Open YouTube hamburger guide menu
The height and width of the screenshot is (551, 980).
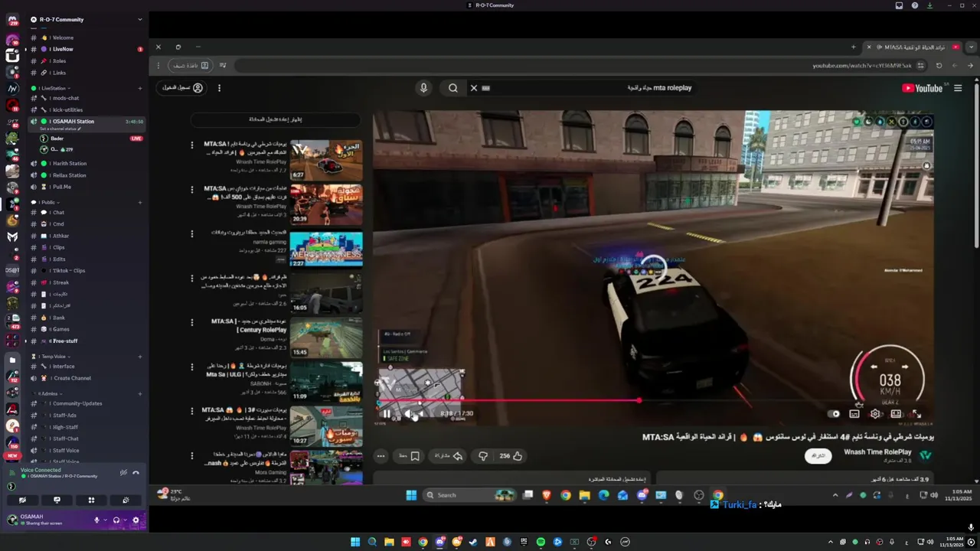click(x=958, y=88)
